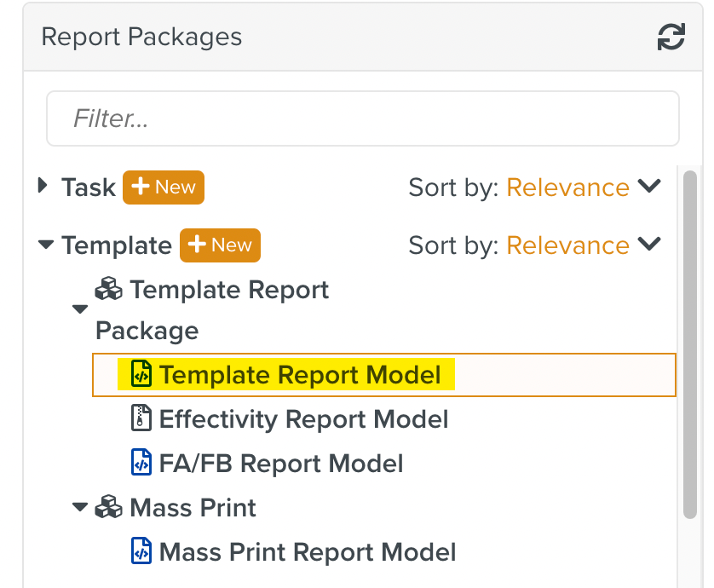Collapse the Mass Print package node
714x588 pixels.
[x=80, y=508]
